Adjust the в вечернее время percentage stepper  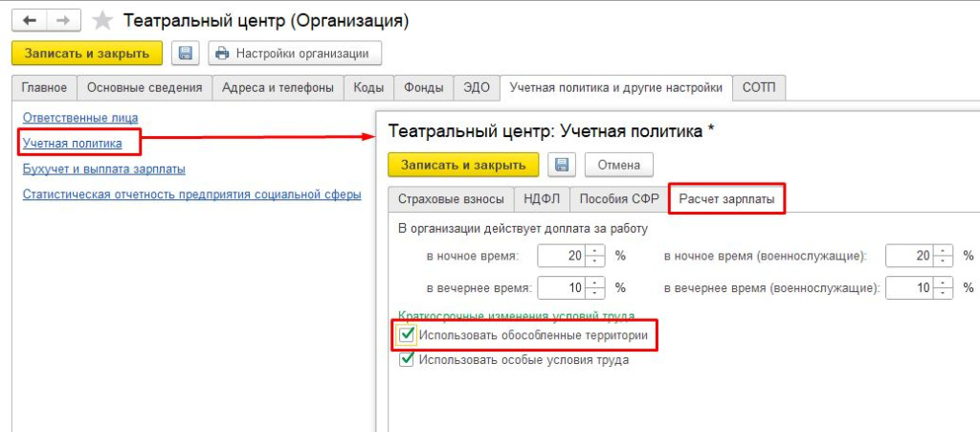tap(596, 287)
